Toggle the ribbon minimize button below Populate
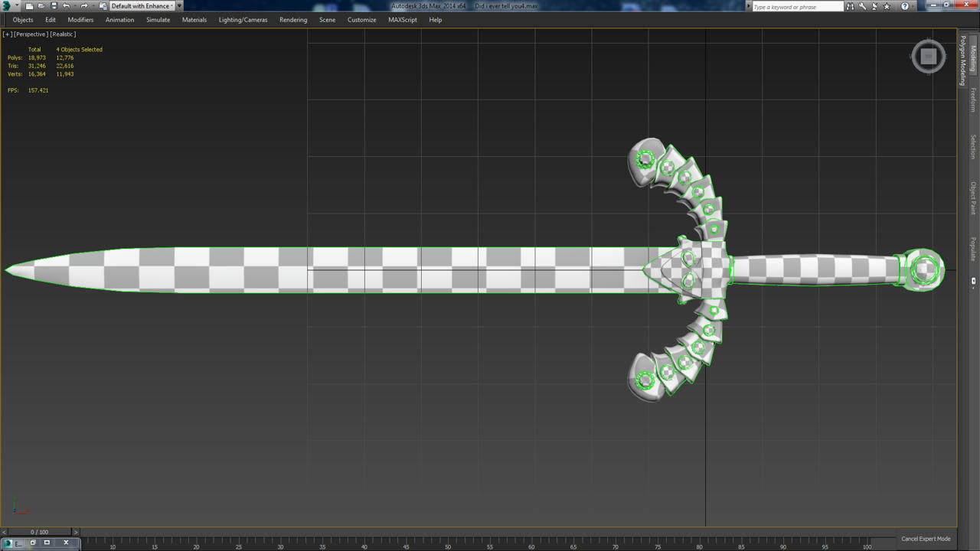Screen dimensions: 980x551 coord(973,282)
